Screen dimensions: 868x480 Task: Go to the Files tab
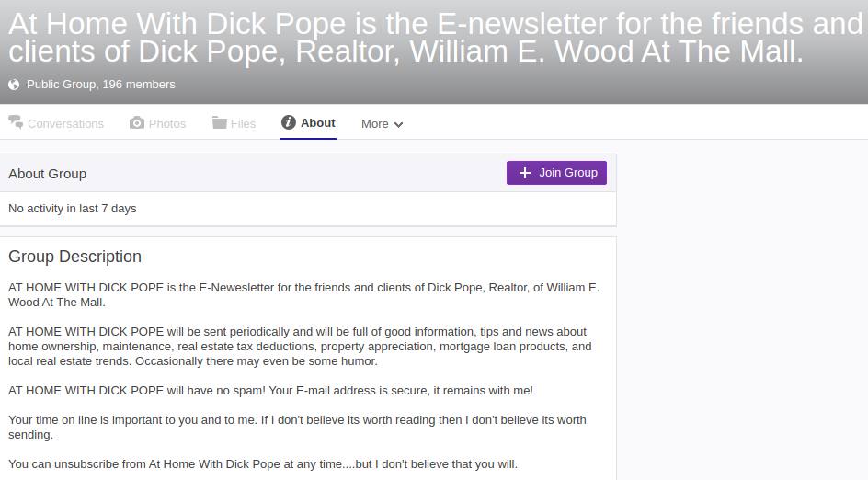click(243, 123)
